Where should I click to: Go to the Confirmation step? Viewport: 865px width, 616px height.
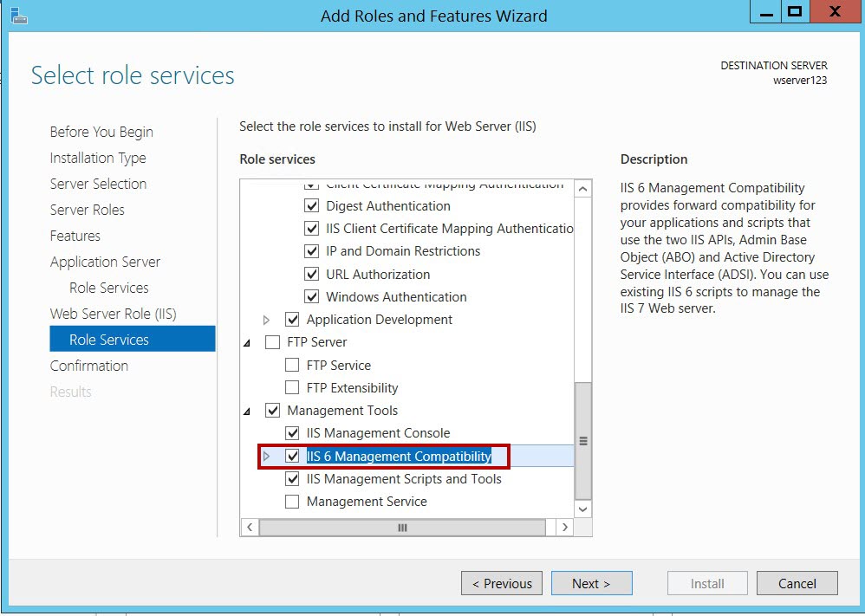click(88, 366)
